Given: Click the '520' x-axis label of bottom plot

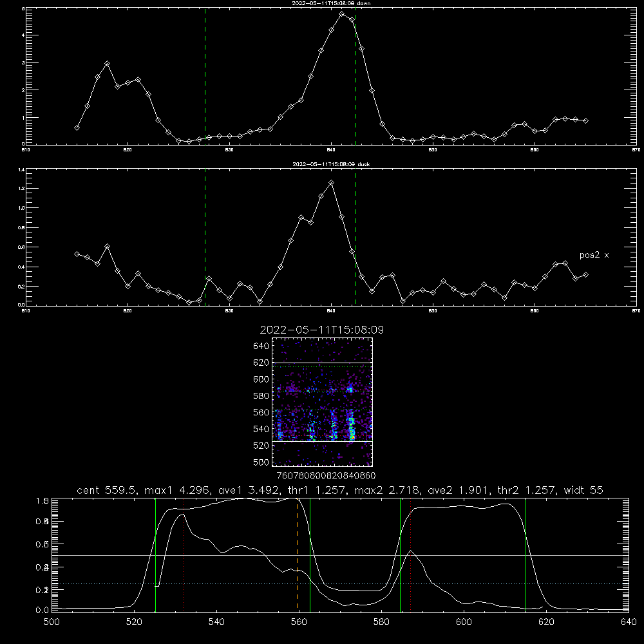Looking at the screenshot, I should tap(134, 622).
